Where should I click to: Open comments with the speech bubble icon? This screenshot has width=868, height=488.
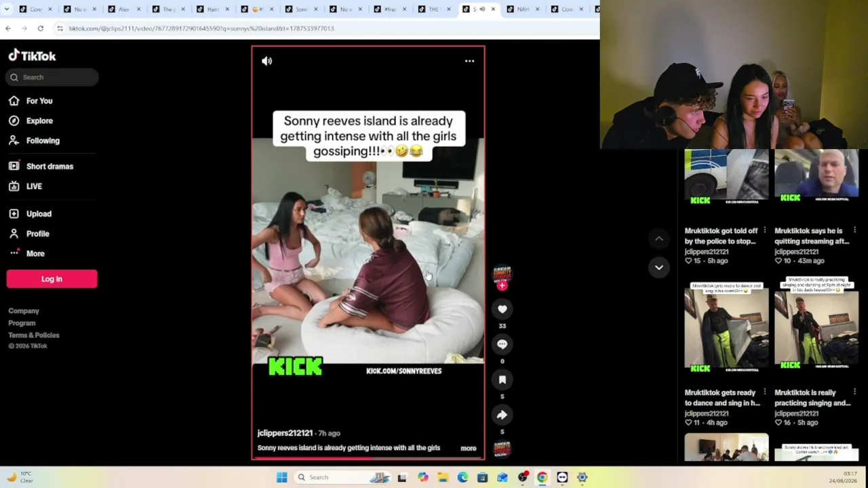pos(502,344)
